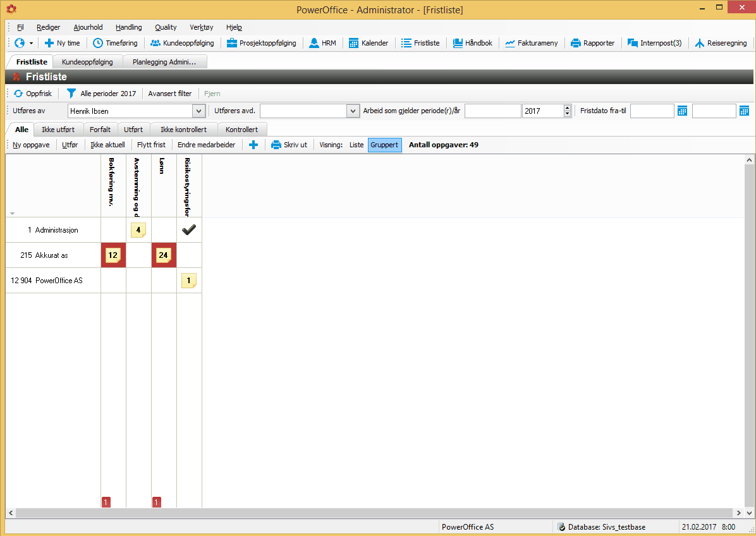Click the Ny oppgave button
The image size is (756, 536).
click(31, 145)
